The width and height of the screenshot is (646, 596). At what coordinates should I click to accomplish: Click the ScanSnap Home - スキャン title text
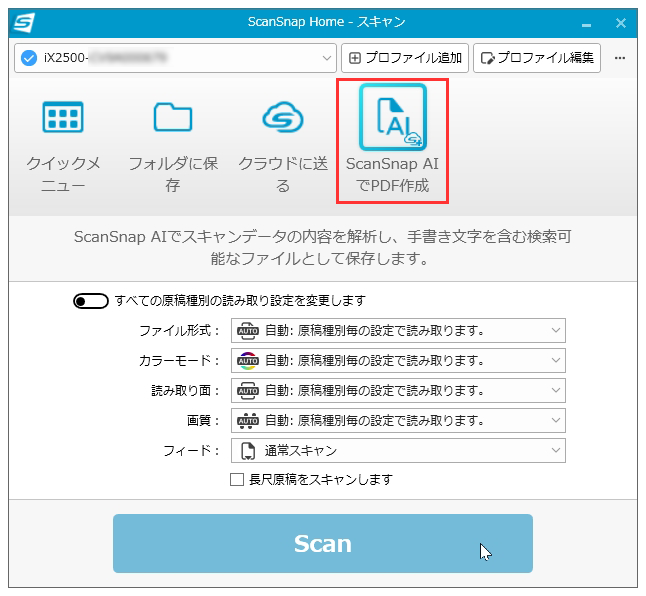coord(326,22)
